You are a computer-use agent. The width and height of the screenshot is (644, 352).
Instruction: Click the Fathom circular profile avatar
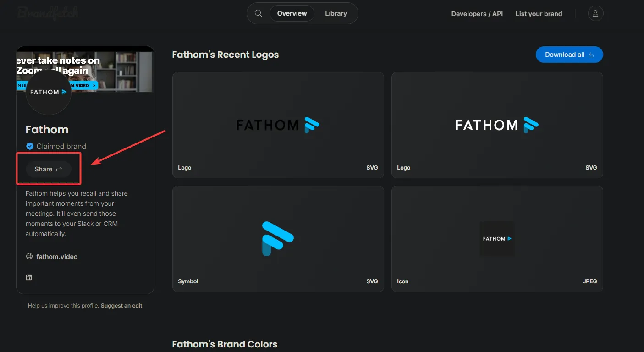48,92
